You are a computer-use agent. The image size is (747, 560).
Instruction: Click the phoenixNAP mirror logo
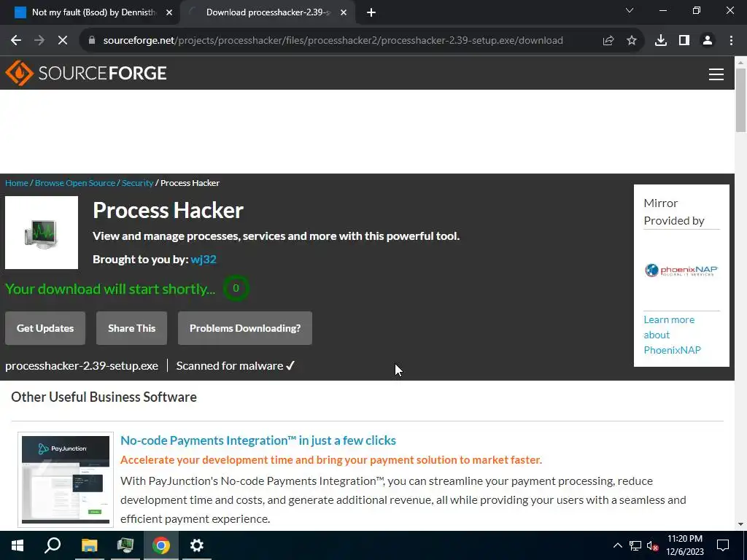click(681, 270)
